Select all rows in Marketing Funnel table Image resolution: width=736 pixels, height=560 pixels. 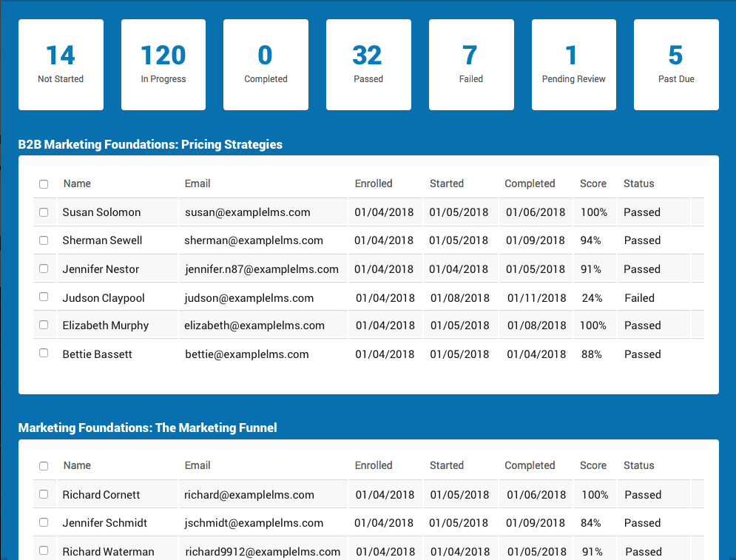pos(44,465)
